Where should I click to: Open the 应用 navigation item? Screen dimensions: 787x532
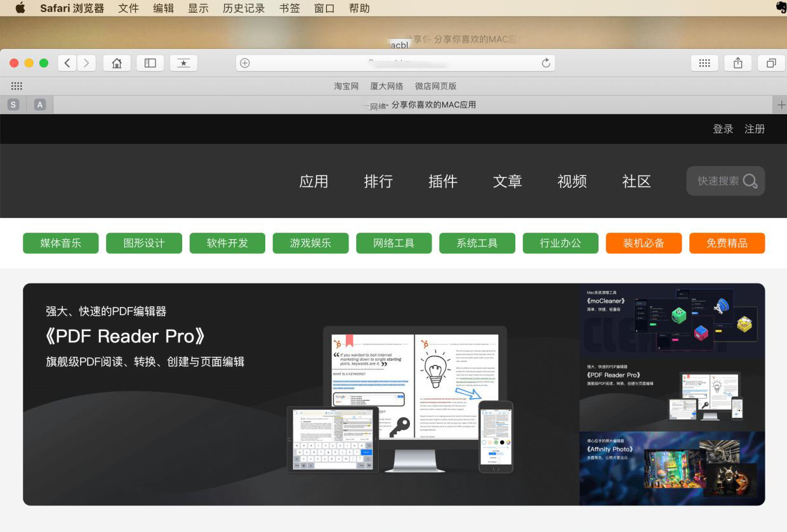click(x=314, y=181)
